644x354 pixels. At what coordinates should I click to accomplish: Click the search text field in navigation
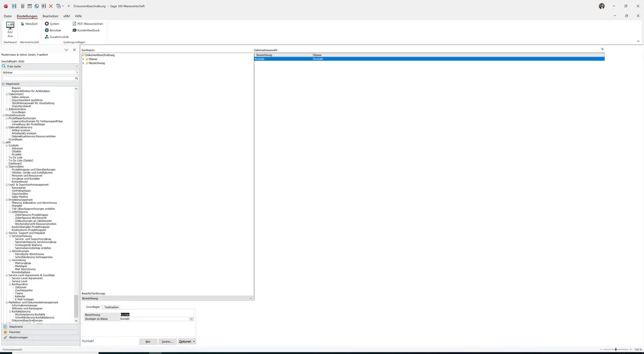[38, 78]
